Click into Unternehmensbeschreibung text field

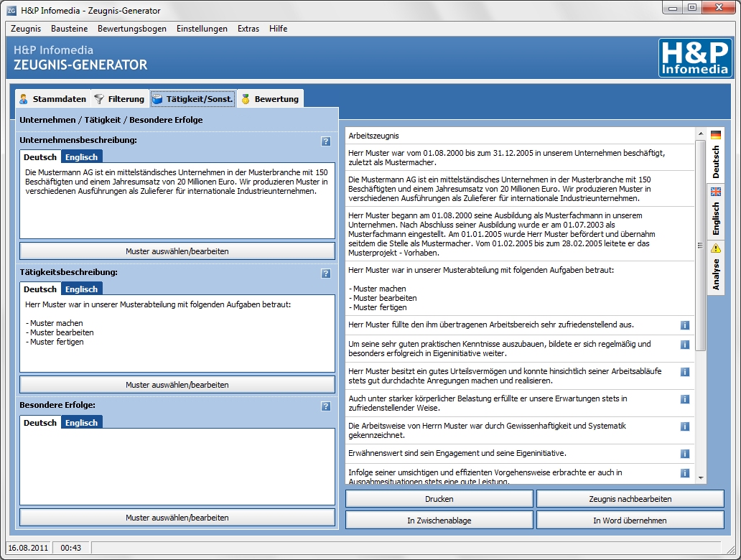pyautogui.click(x=177, y=201)
